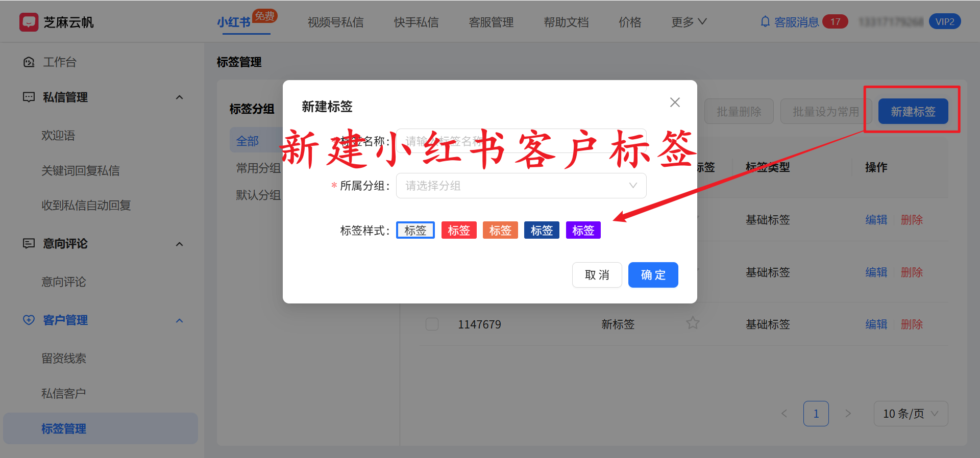980x458 pixels.
Task: Click the VIP2 badge
Action: point(945,21)
